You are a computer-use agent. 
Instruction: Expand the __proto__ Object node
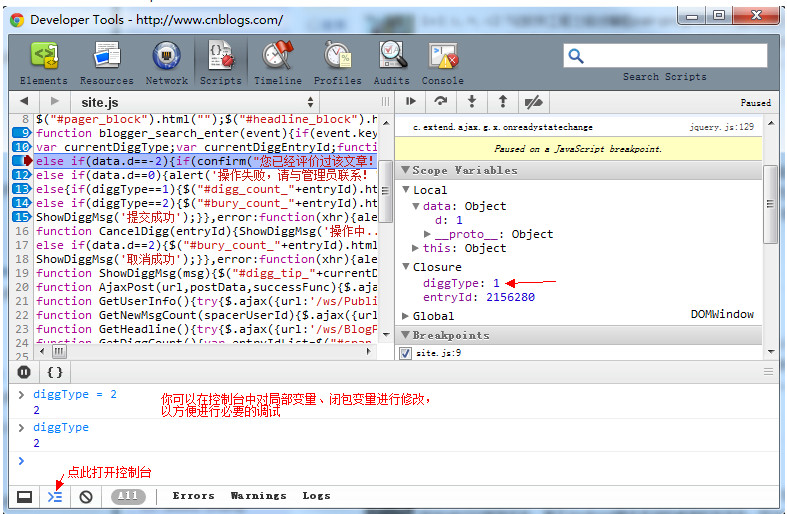coord(427,233)
